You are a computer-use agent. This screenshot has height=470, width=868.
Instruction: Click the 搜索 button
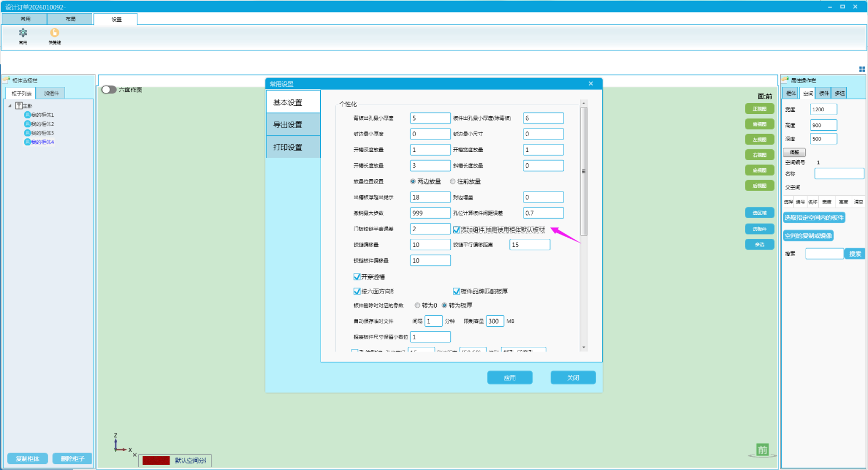pyautogui.click(x=855, y=253)
